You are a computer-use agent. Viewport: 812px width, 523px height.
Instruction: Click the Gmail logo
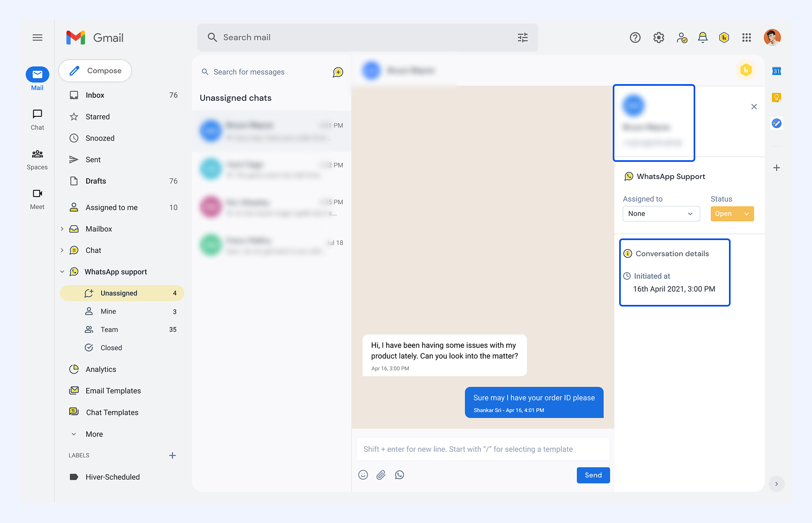point(95,38)
